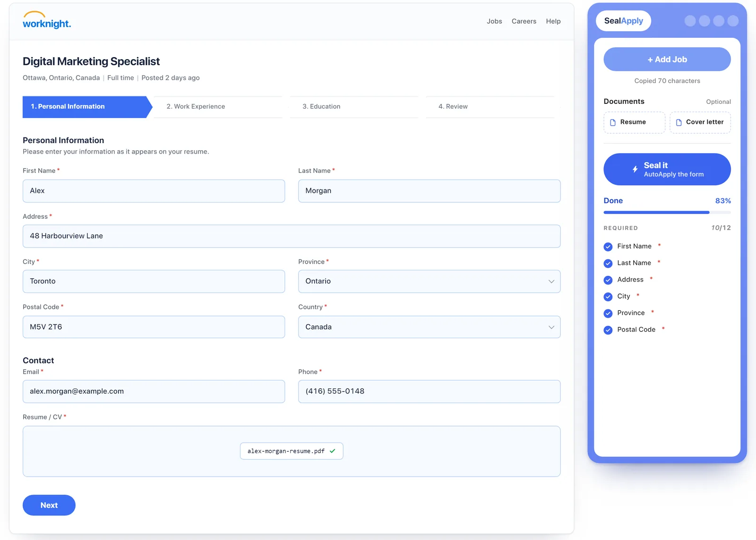Viewport: 756px width, 540px height.
Task: Toggle the City required checkmark
Action: pyautogui.click(x=608, y=297)
